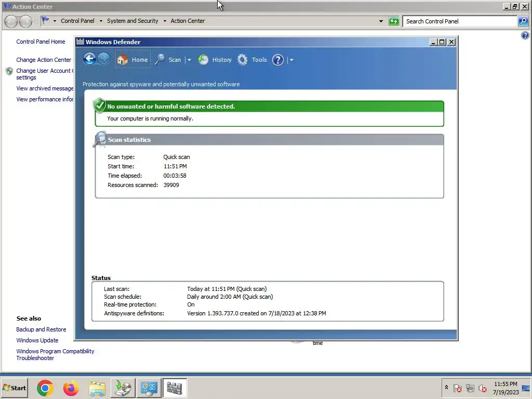This screenshot has height=399, width=532.
Task: Click the Scan statistics magnifier icon
Action: [100, 139]
